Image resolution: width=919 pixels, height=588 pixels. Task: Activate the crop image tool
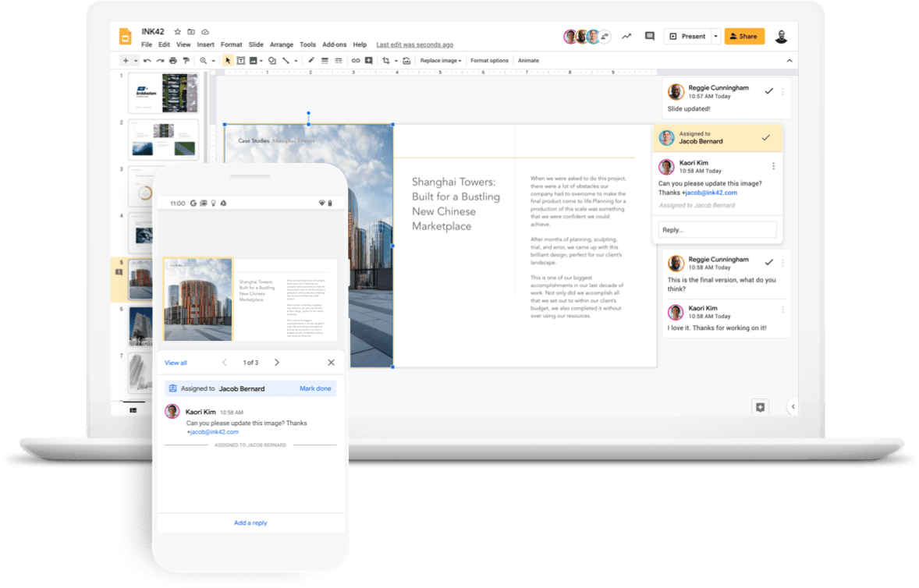(x=385, y=60)
